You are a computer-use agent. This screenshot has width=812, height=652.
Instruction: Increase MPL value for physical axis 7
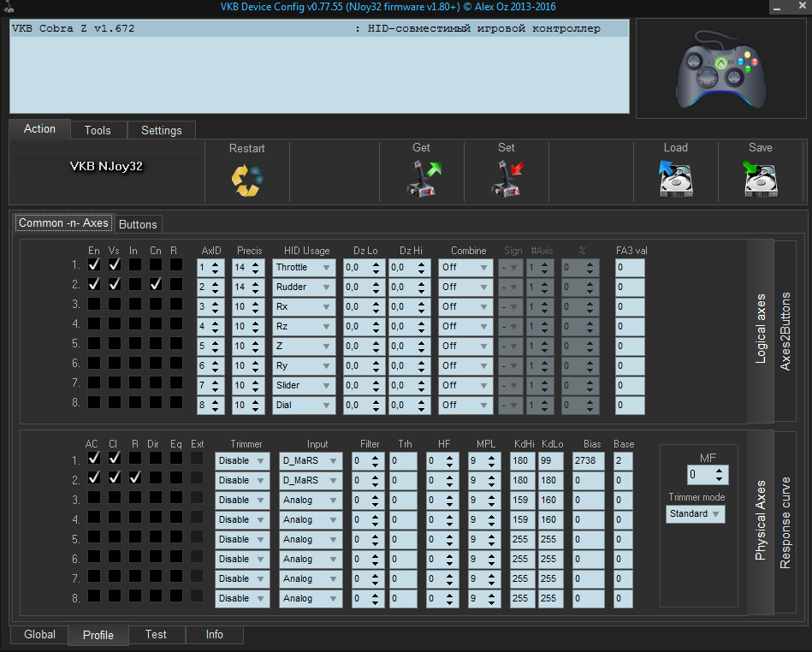(x=491, y=575)
